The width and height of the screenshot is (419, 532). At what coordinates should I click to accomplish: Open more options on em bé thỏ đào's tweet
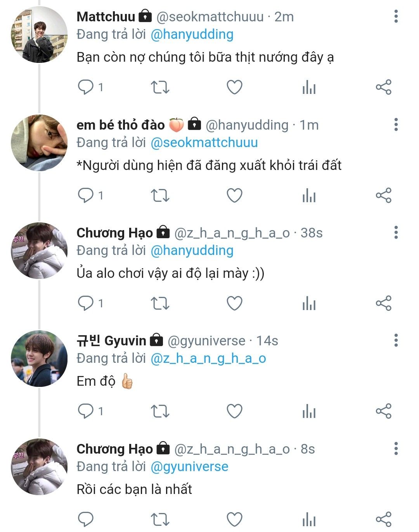coord(396,125)
